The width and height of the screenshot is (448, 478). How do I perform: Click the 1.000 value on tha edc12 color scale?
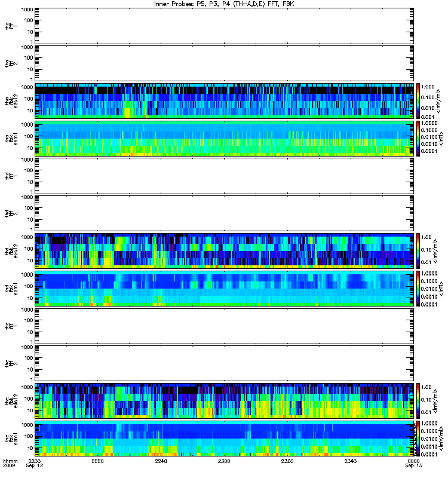428,87
